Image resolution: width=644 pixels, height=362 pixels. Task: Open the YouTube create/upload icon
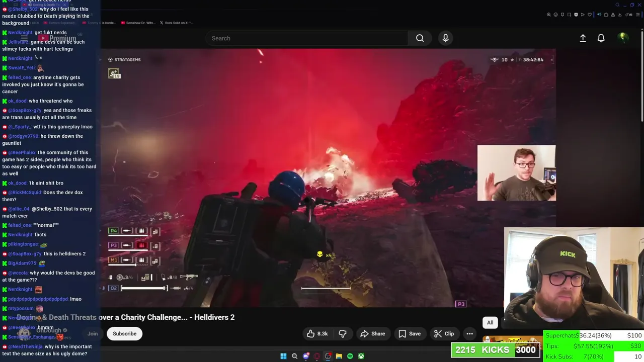583,38
